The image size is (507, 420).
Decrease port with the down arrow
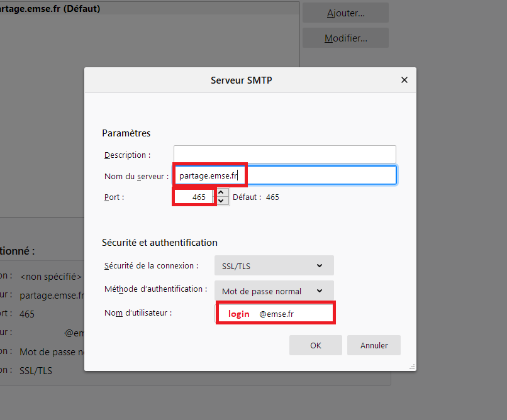point(221,202)
